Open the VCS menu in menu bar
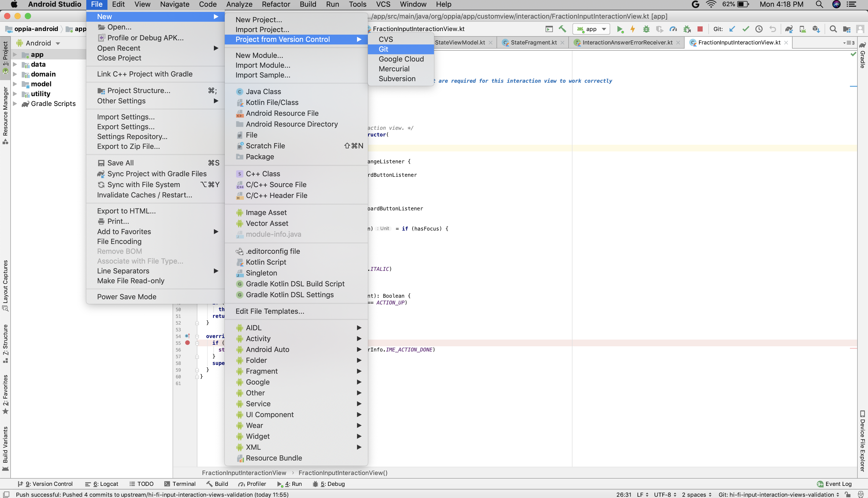 point(383,4)
